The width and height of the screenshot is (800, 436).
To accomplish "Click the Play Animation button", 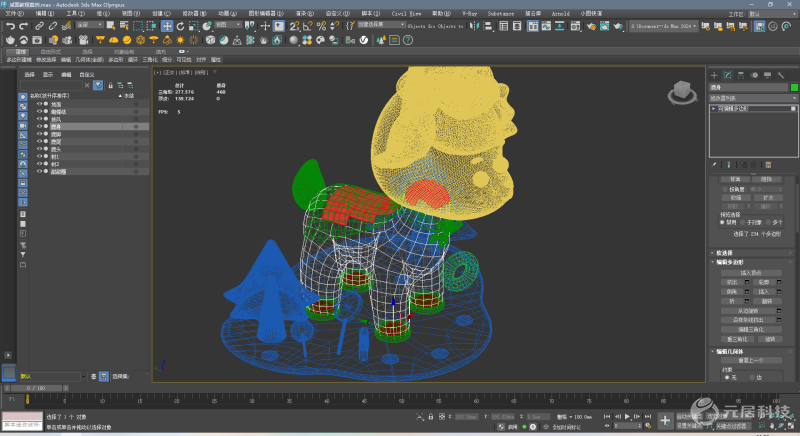I will [627, 417].
